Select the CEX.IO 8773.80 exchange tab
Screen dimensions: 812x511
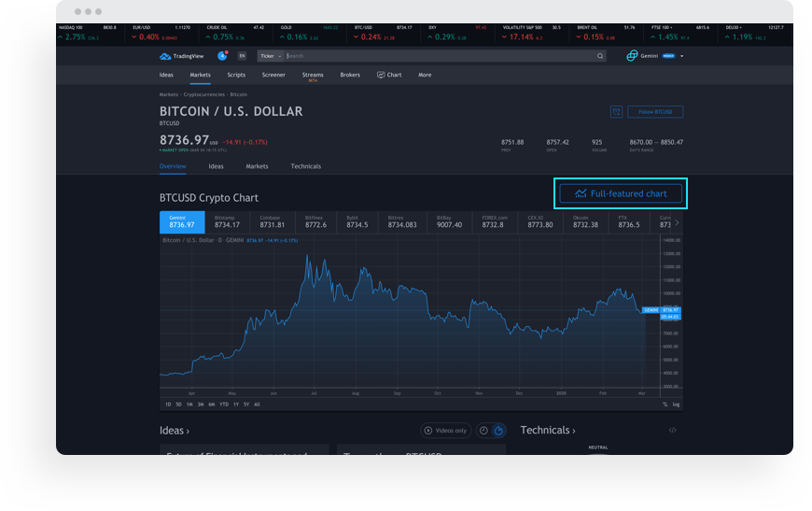(540, 222)
